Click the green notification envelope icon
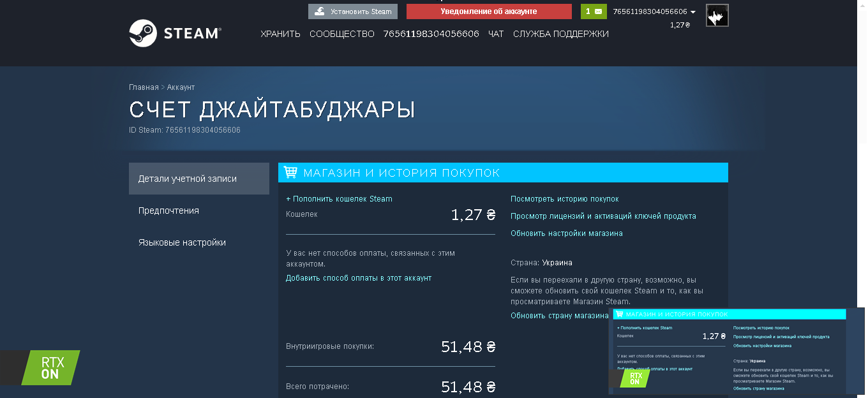Image resolution: width=868 pixels, height=398 pixels. tap(594, 11)
